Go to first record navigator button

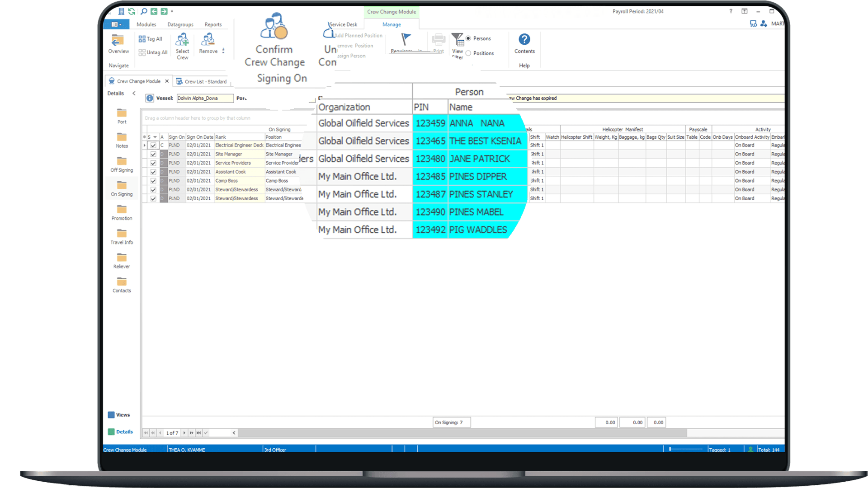pyautogui.click(x=146, y=433)
